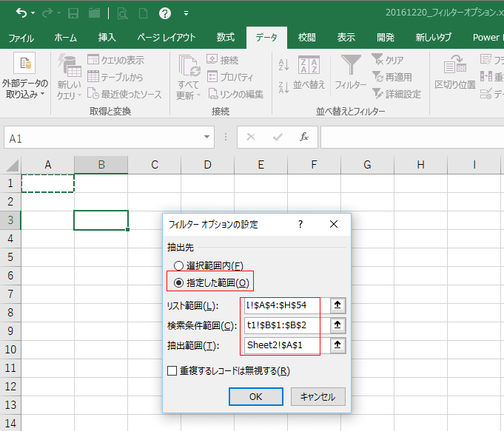Click the Insert Function fx icon
This screenshot has height=431, width=504.
(x=303, y=137)
